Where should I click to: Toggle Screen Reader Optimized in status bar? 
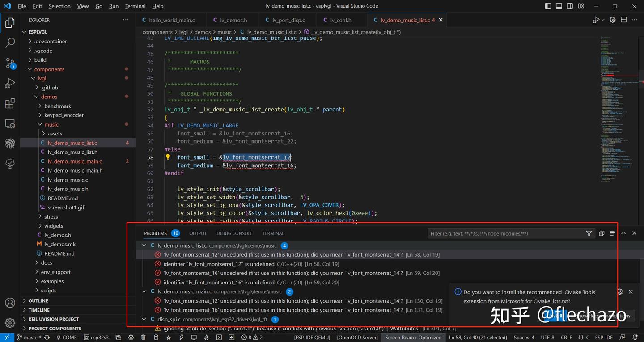pyautogui.click(x=413, y=338)
